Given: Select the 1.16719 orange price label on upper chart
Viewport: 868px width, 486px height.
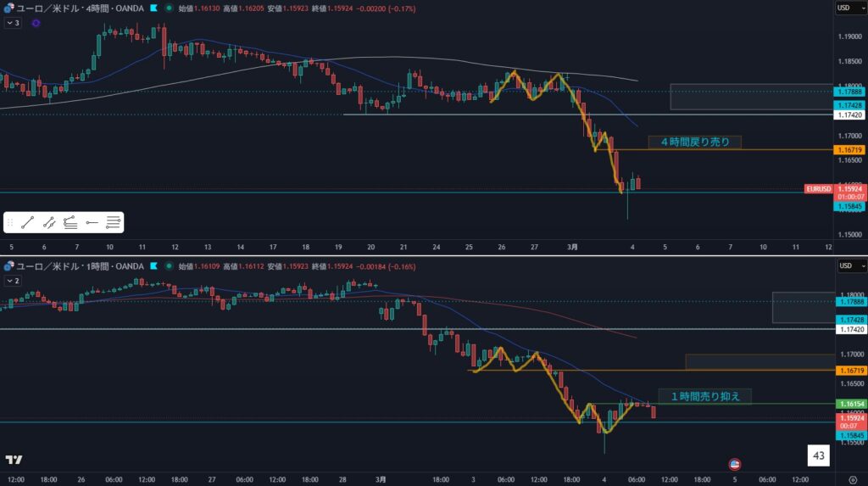Looking at the screenshot, I should [850, 149].
